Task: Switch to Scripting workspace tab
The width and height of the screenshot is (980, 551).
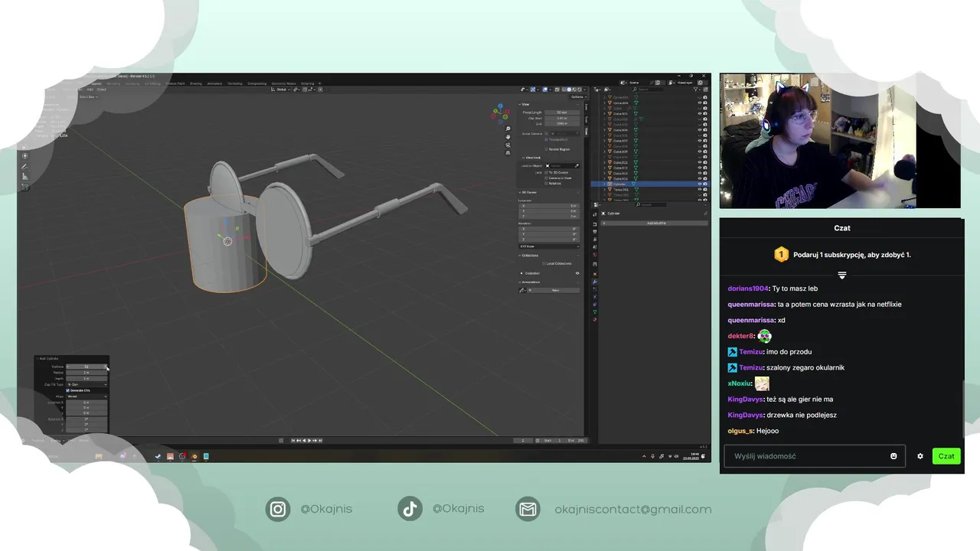Action: coord(307,83)
